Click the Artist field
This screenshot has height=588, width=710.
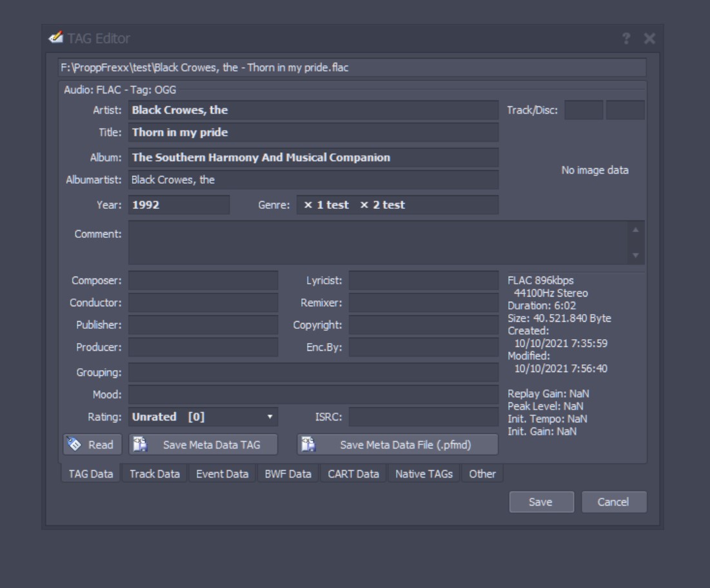click(313, 110)
